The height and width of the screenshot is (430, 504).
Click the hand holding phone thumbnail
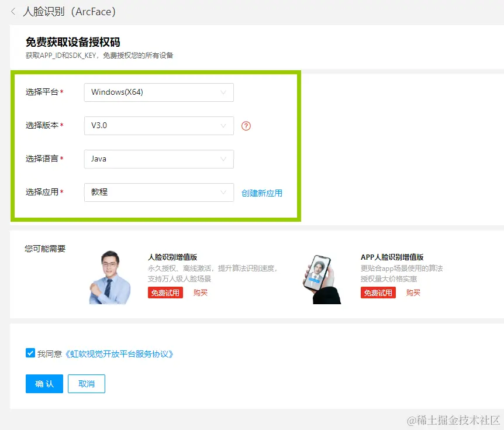tap(322, 279)
